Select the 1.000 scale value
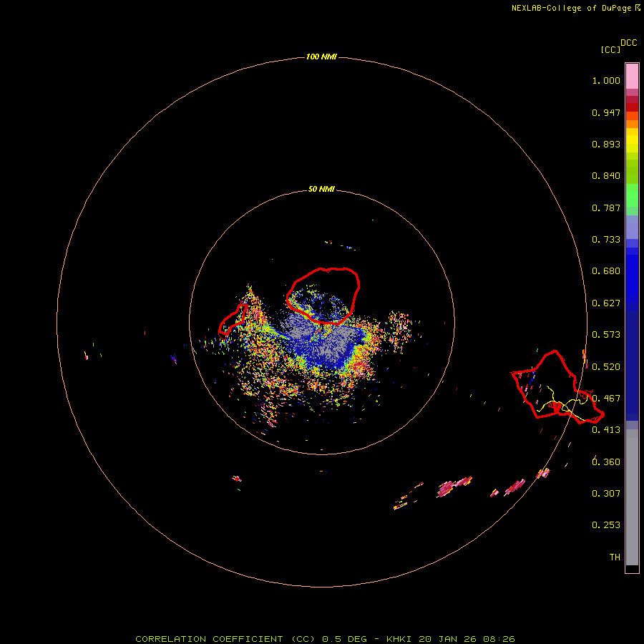This screenshot has width=644, height=644. [x=606, y=80]
